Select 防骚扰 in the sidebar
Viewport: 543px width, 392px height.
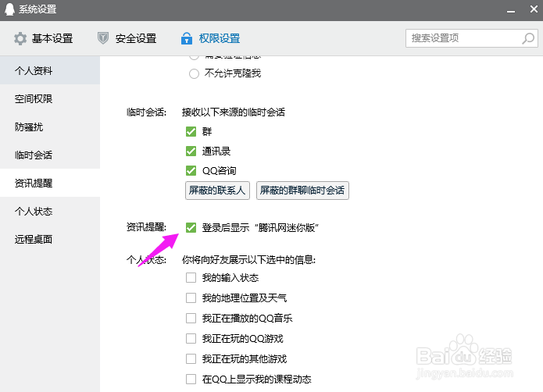click(50, 127)
